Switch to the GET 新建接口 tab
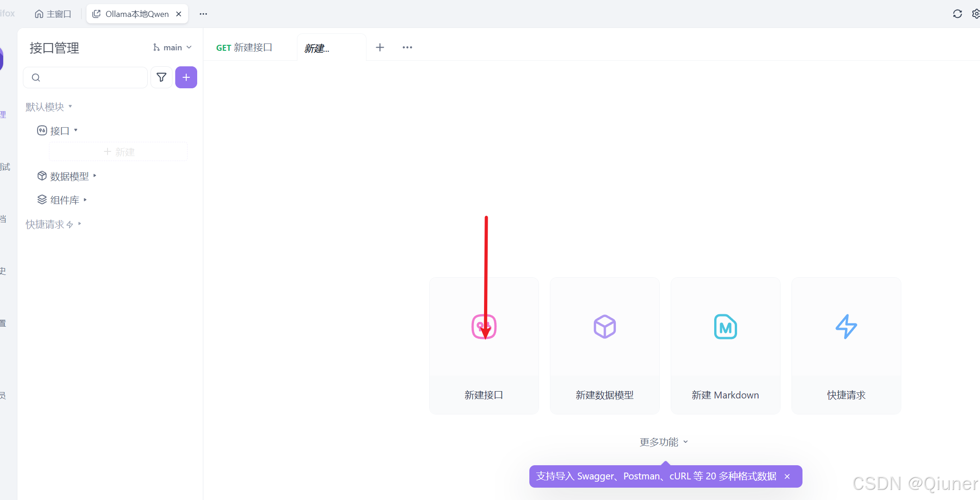The width and height of the screenshot is (980, 500). (x=244, y=48)
